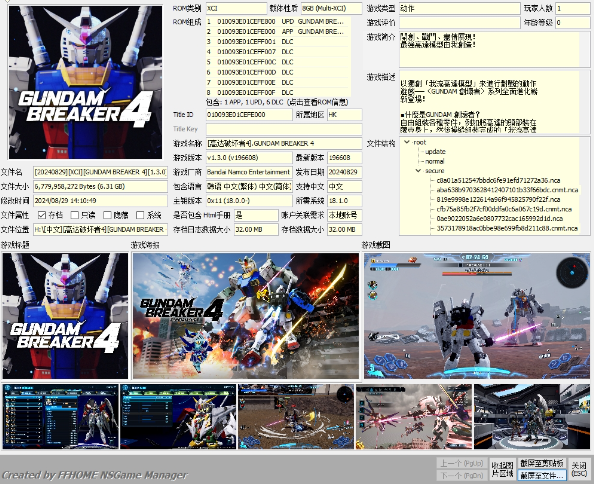Click the 游戏类型 field showing 动作
This screenshot has width=594, height=484.
(460, 8)
